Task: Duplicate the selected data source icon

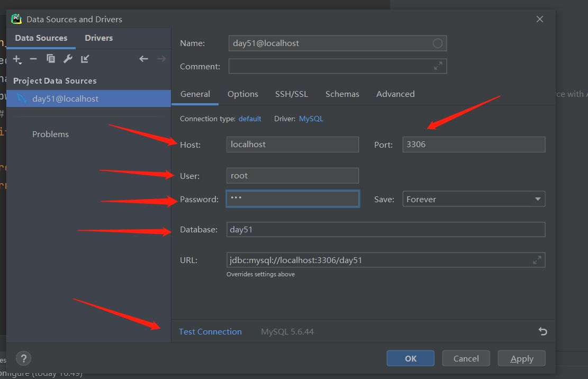Action: tap(51, 59)
